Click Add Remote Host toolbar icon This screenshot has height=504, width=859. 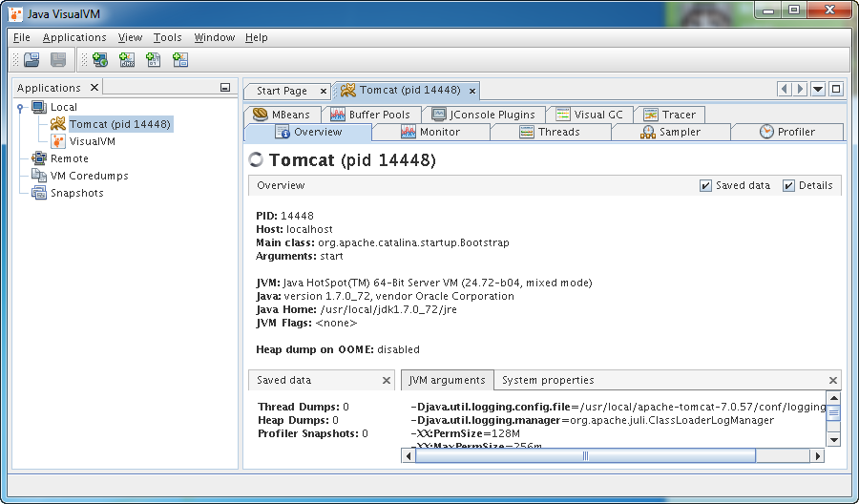(100, 60)
